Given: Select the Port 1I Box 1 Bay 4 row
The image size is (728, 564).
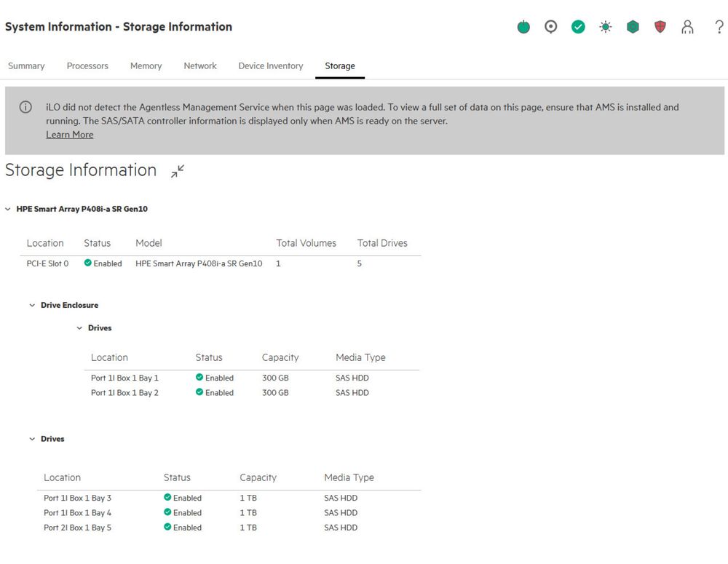Looking at the screenshot, I should tap(229, 513).
